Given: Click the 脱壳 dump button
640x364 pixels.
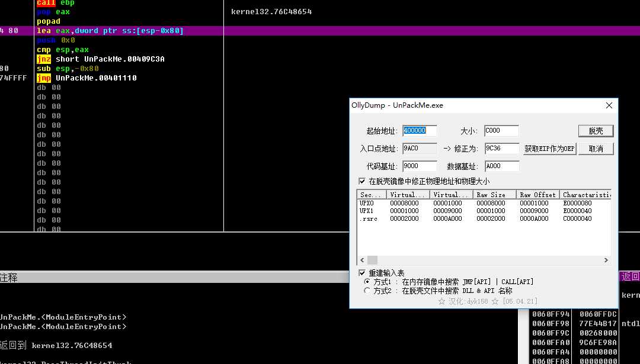Looking at the screenshot, I should (x=596, y=131).
